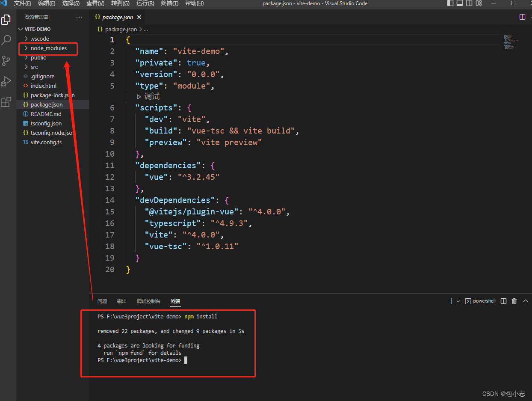
Task: Split the terminal pane
Action: point(503,301)
